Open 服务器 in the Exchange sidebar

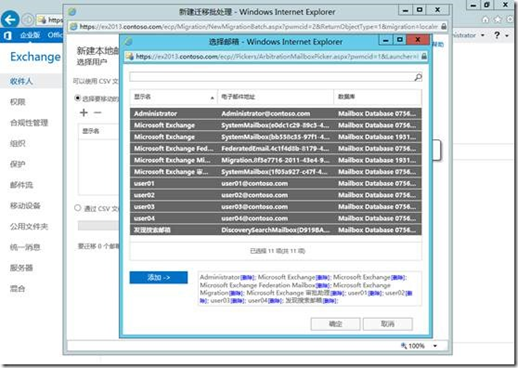[21, 268]
